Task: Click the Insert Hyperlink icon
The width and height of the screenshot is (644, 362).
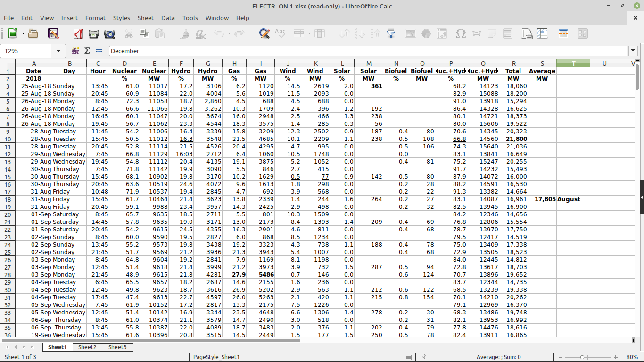Action: pyautogui.click(x=477, y=33)
